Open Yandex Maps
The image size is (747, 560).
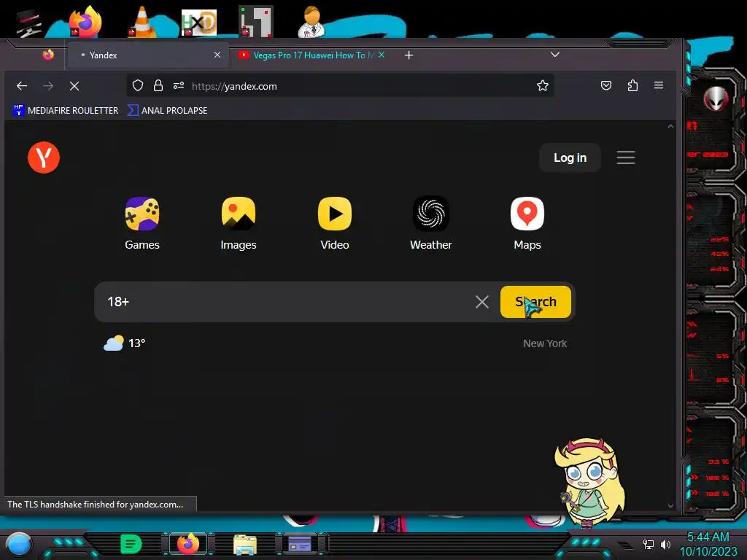point(527,223)
